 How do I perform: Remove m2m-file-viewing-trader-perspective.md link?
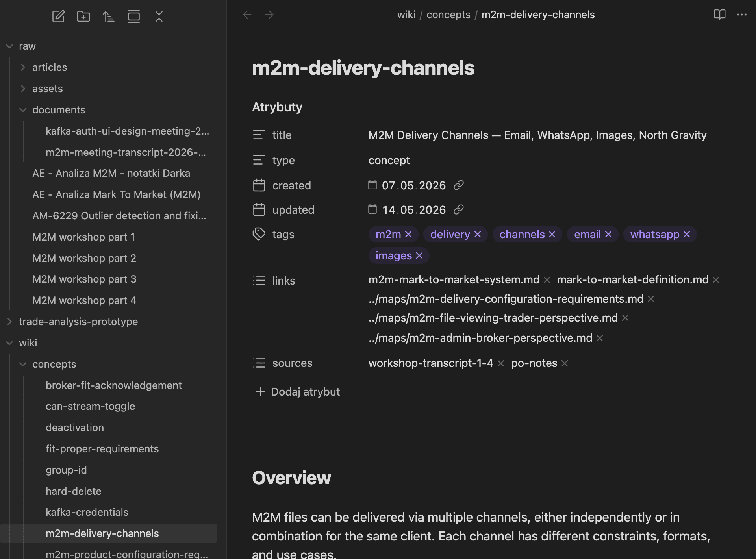[x=625, y=318]
